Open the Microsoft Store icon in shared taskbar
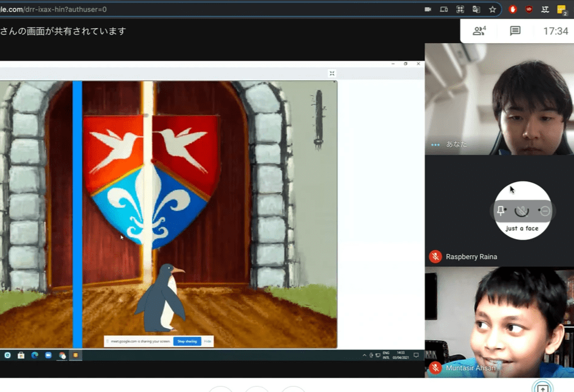The image size is (574, 392). point(21,355)
